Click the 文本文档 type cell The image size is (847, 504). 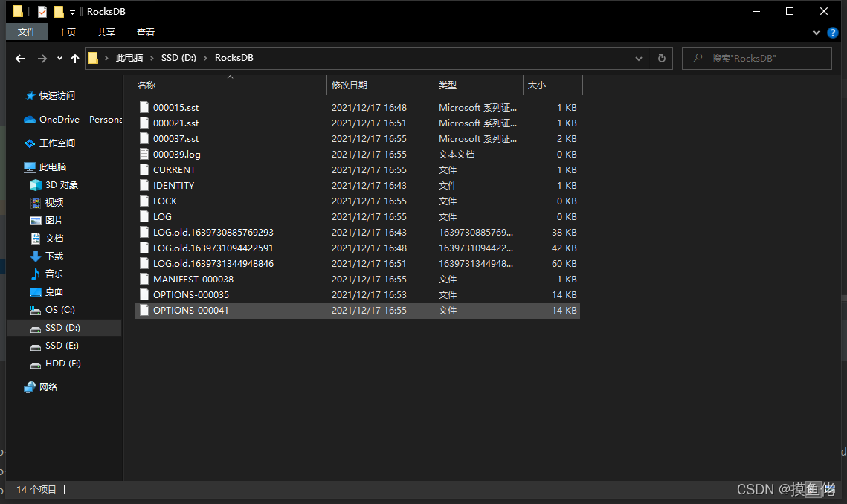tap(457, 155)
